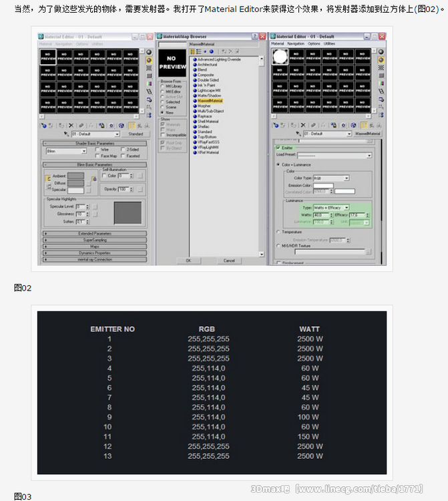Click Video Color Check icon in left editor
Viewport: 448px width, 501px height.
[149, 83]
